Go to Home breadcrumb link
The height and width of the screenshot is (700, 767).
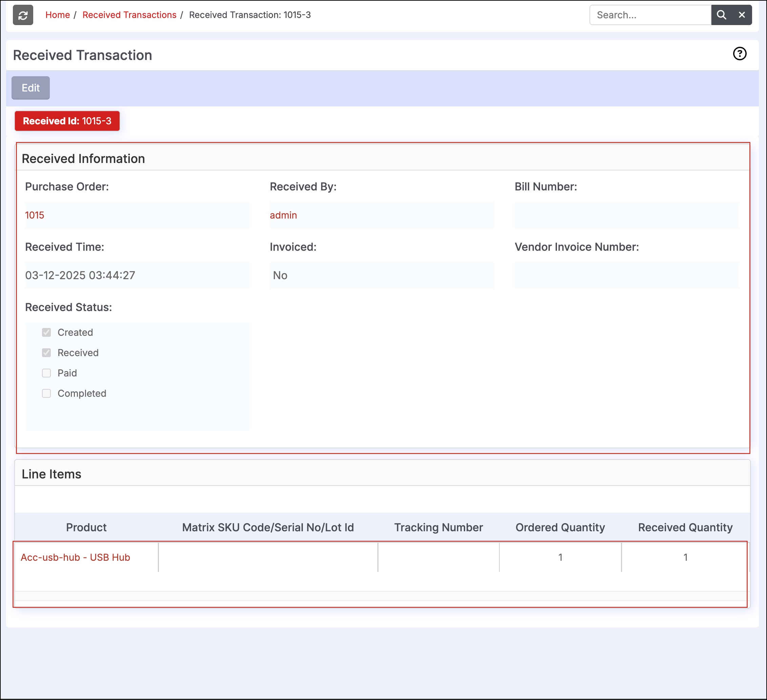click(58, 15)
